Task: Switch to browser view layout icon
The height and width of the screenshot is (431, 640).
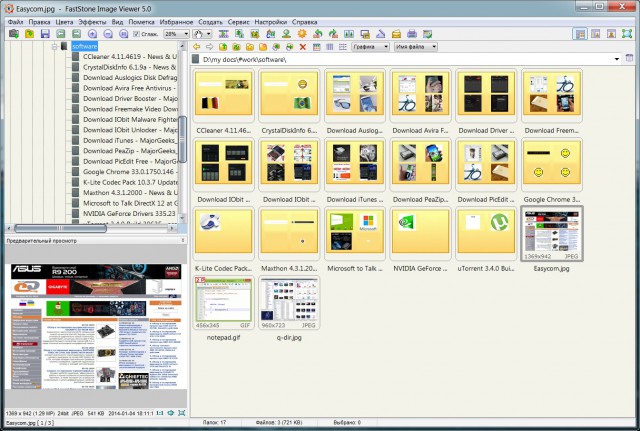Action: point(580,34)
